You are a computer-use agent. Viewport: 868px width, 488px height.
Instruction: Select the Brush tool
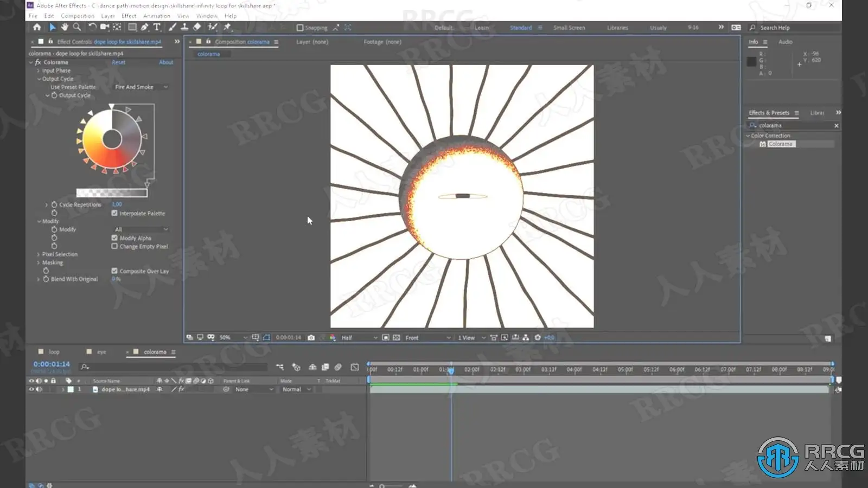pos(173,27)
